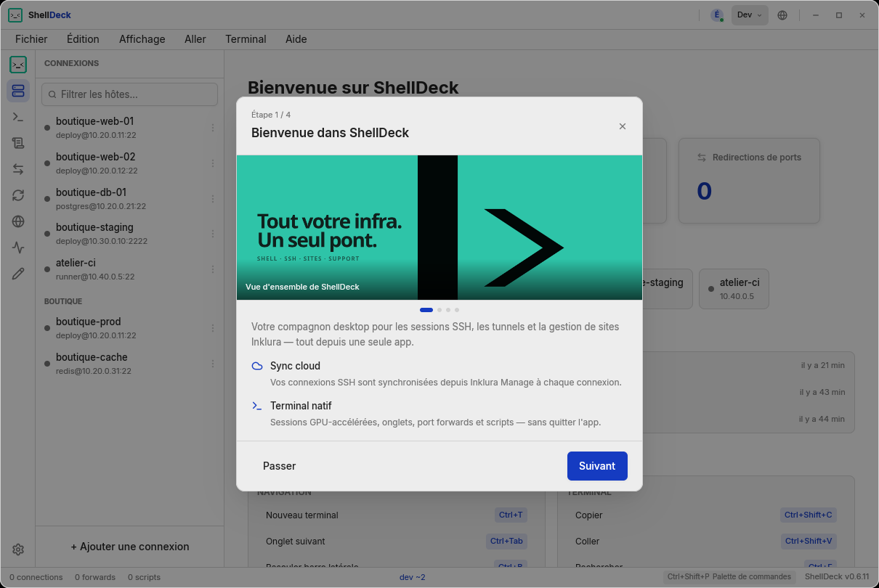The height and width of the screenshot is (588, 879).
Task: Open the Terminal prompt sidebar icon
Action: [18, 117]
